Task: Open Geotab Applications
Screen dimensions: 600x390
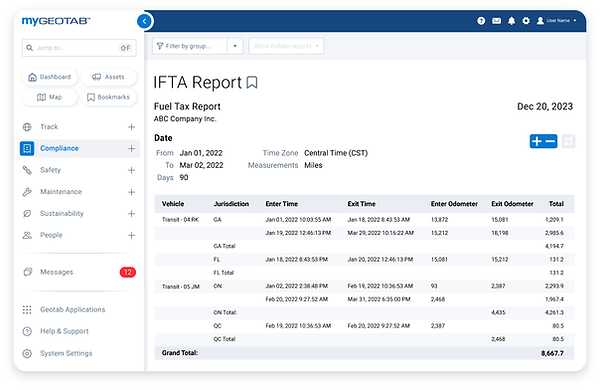Action: pyautogui.click(x=73, y=310)
